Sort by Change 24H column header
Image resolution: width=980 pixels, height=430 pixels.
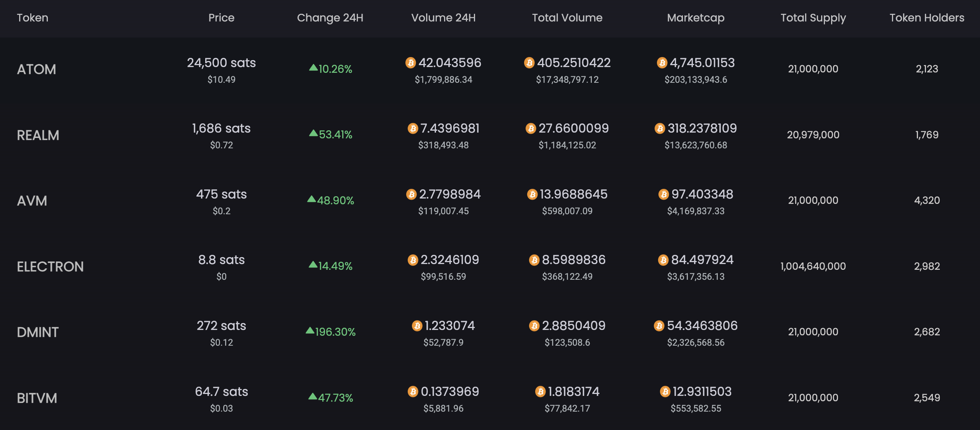330,18
